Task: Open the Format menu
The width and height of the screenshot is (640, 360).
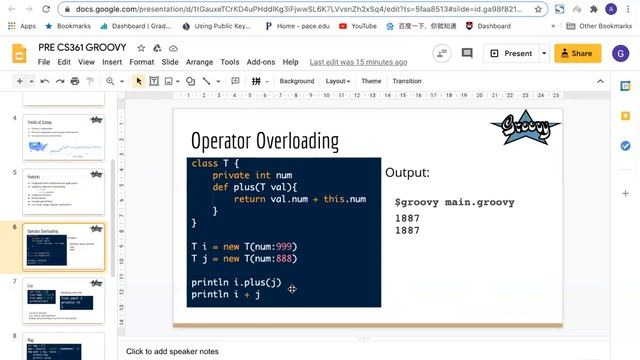Action: tap(142, 62)
